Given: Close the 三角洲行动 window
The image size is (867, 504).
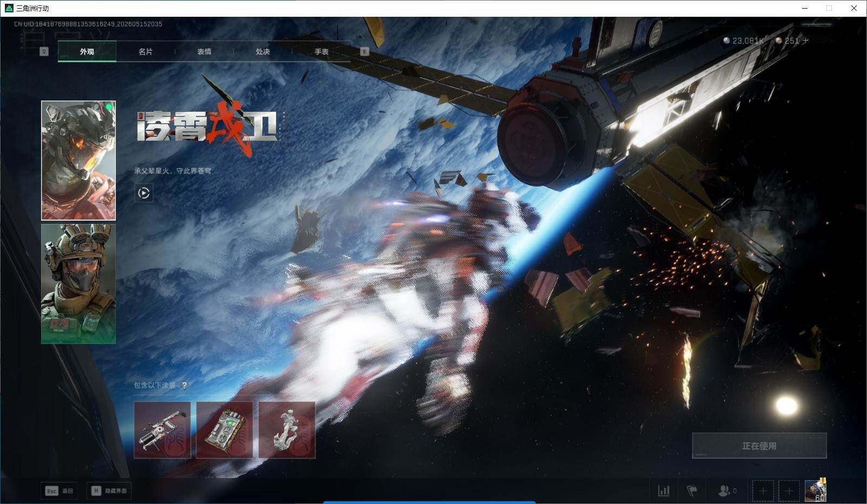Looking at the screenshot, I should click(854, 8).
